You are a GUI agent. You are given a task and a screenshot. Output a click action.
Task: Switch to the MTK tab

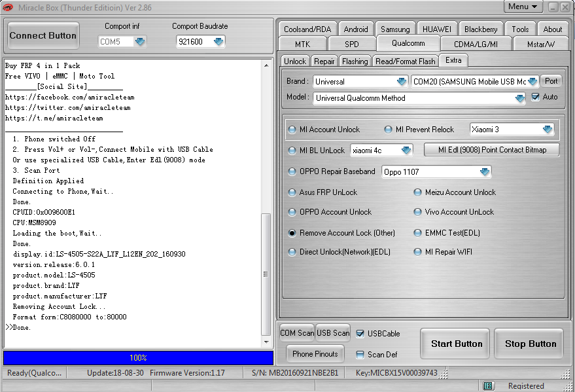pyautogui.click(x=302, y=44)
